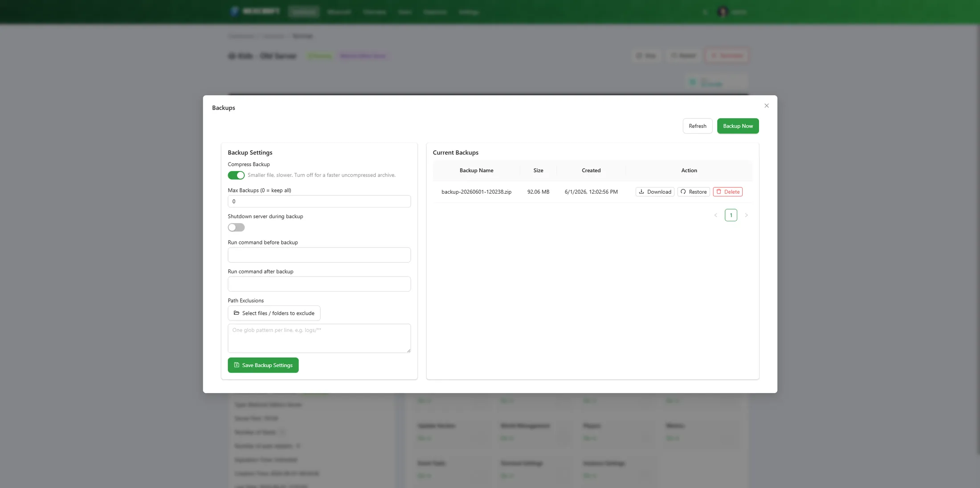Click the Run command before backup field
This screenshot has width=980, height=488.
(x=319, y=255)
